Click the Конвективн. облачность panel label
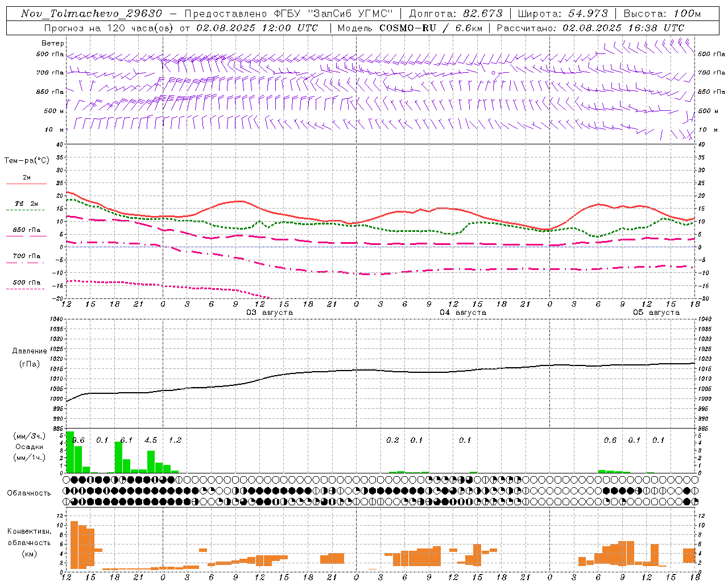728x582 pixels. click(29, 537)
